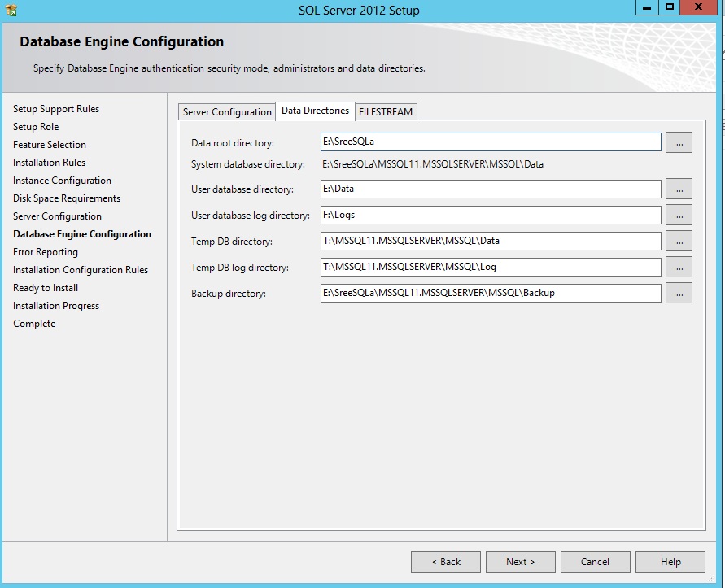Screen dimensions: 725x588
Task: Browse for Backup directory
Action: click(679, 293)
